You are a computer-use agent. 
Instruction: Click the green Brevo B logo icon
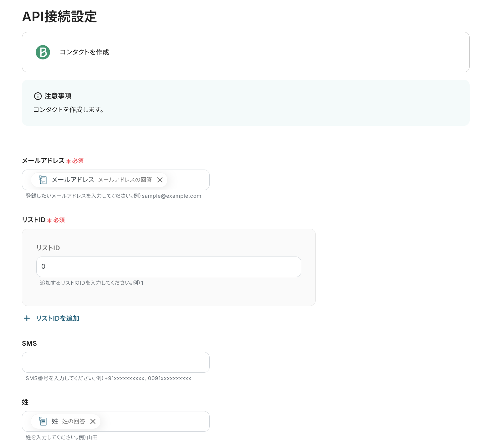[43, 52]
